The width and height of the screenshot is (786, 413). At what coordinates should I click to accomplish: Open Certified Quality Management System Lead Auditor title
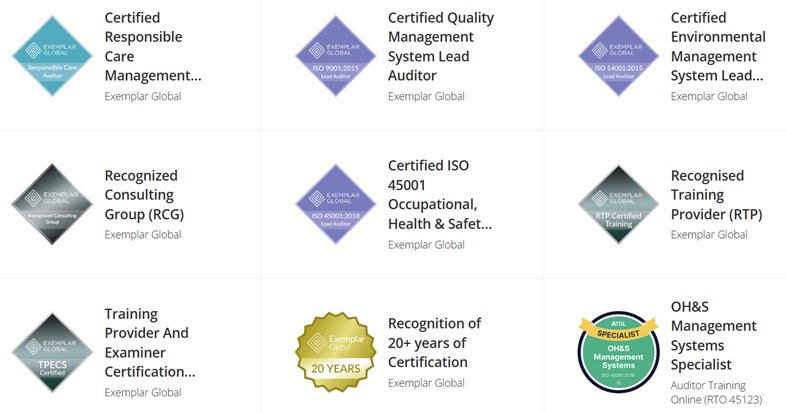[x=441, y=47]
